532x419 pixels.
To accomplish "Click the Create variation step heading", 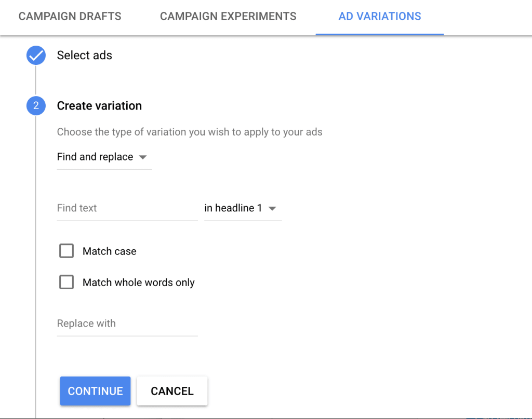I will coord(99,106).
